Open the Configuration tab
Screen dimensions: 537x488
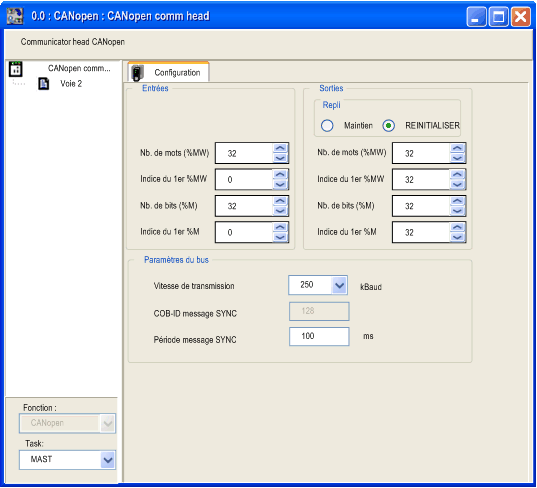tap(168, 72)
